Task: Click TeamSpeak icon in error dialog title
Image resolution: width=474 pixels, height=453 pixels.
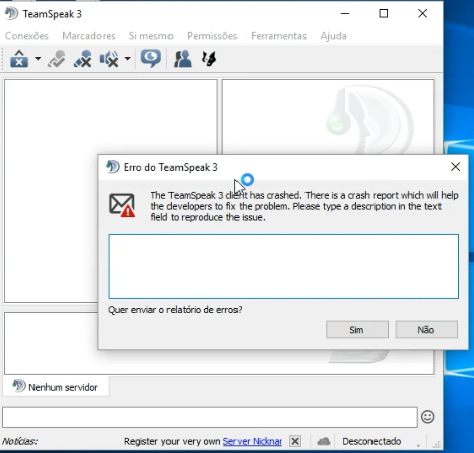Action: [113, 167]
